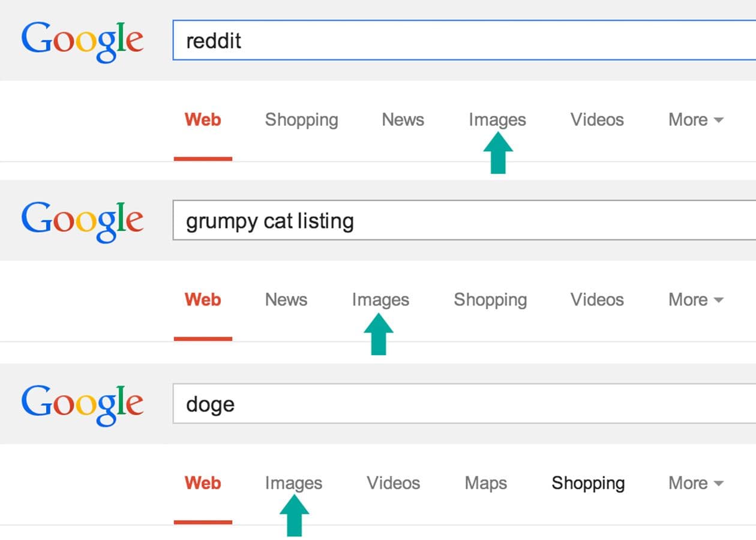Open Videos tab in the doge results

[x=394, y=483]
